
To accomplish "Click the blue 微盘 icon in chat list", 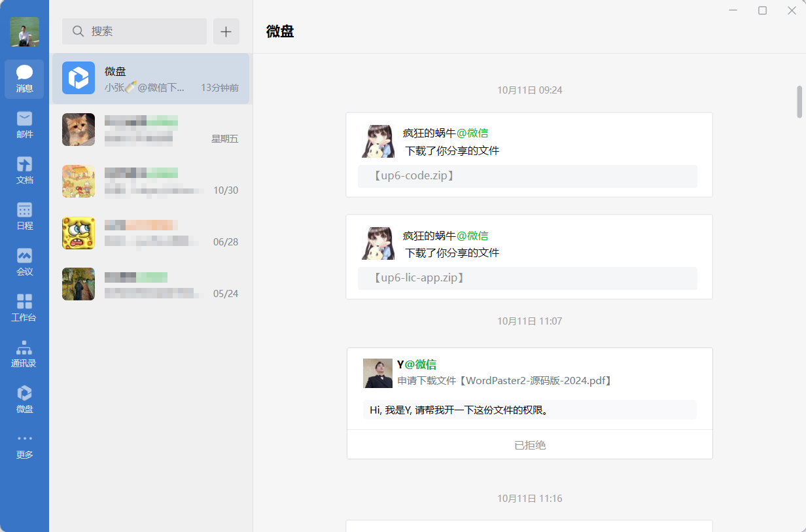I will (x=79, y=78).
